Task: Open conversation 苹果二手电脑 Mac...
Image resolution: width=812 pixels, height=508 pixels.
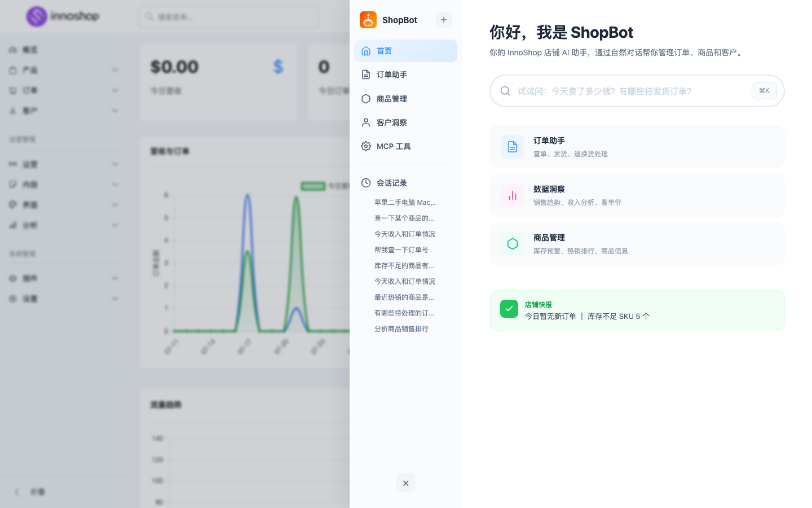Action: click(x=405, y=202)
